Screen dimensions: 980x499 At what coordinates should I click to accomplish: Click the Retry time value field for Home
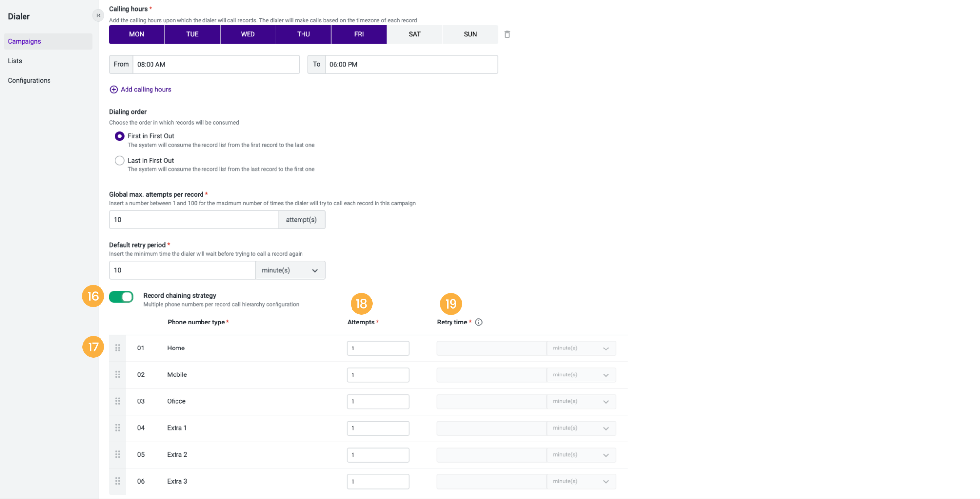point(492,349)
